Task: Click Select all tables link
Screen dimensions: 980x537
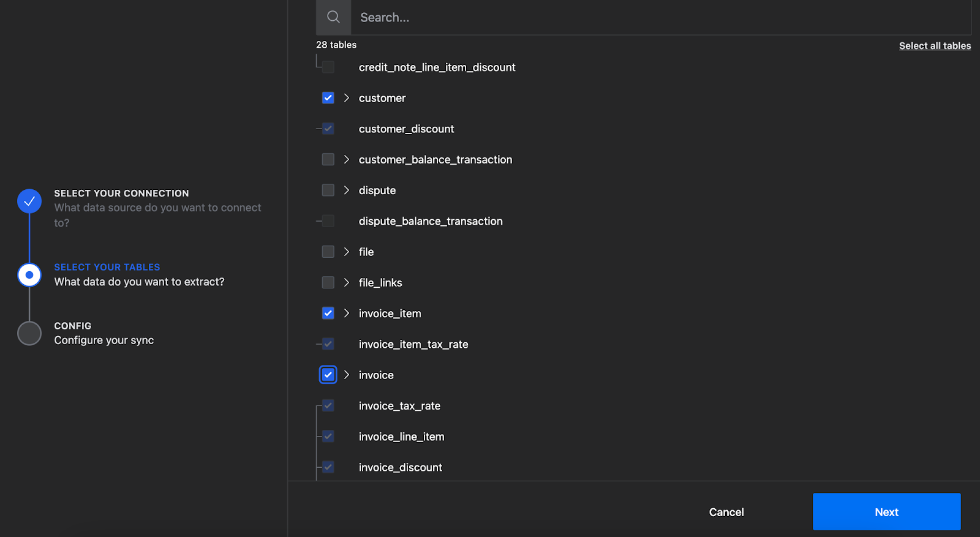Action: coord(935,46)
